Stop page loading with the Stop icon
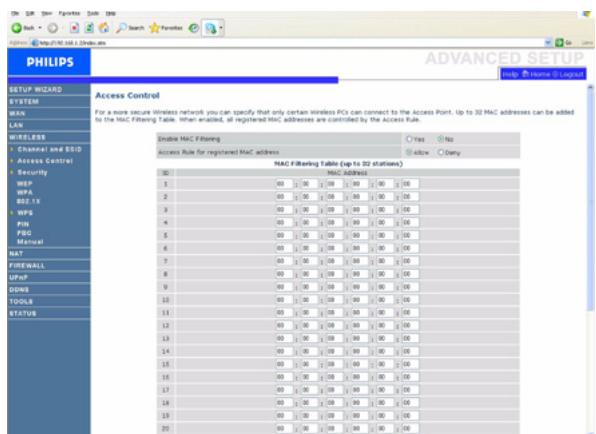 tap(75, 28)
